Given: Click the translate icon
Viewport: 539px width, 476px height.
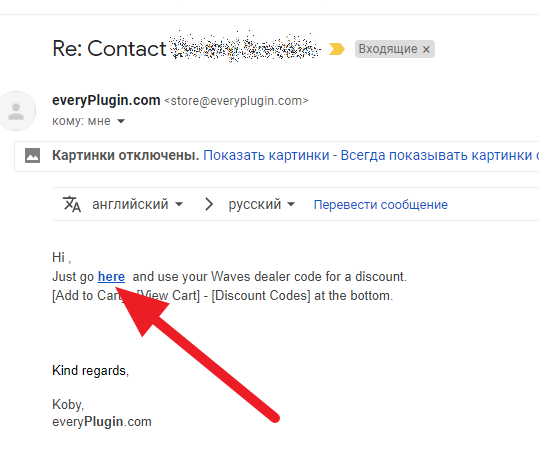Looking at the screenshot, I should click(72, 204).
